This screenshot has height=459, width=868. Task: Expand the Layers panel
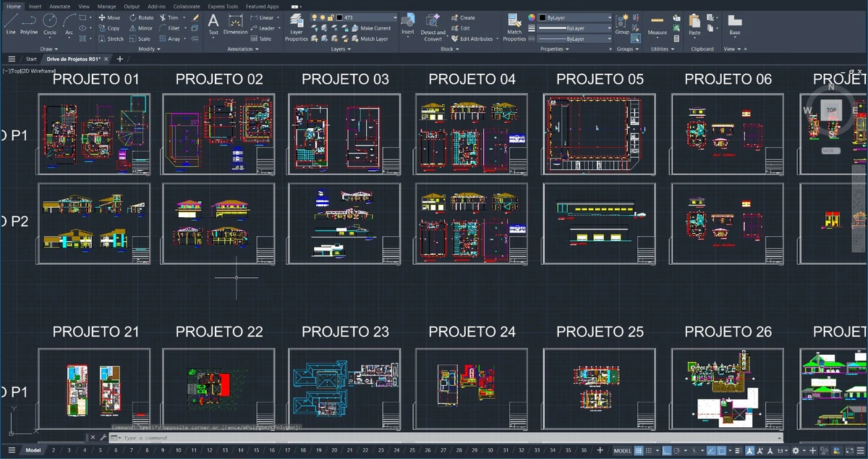coord(340,49)
